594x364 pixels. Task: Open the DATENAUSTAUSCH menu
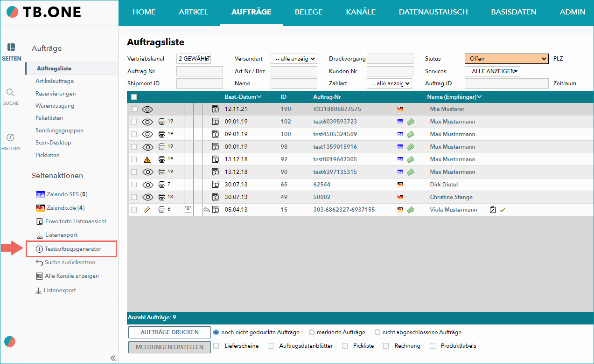tap(433, 12)
